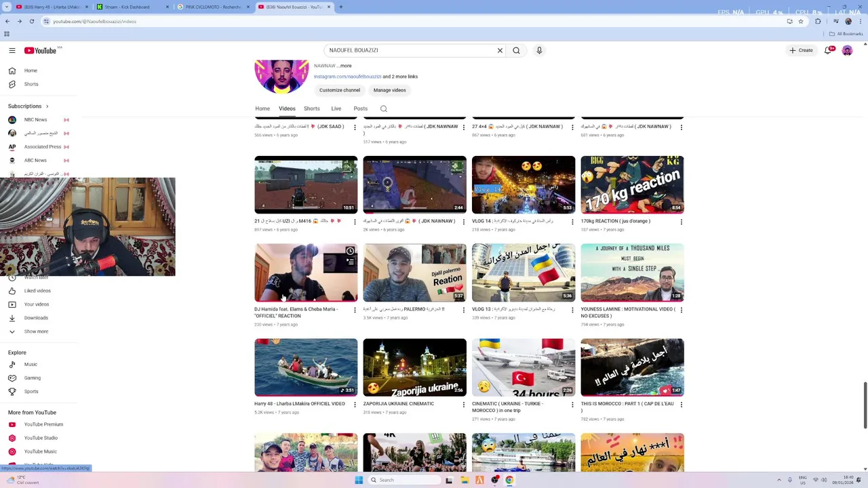868x488 pixels.
Task: Add DJ Hamida video to queue
Action: (350, 262)
